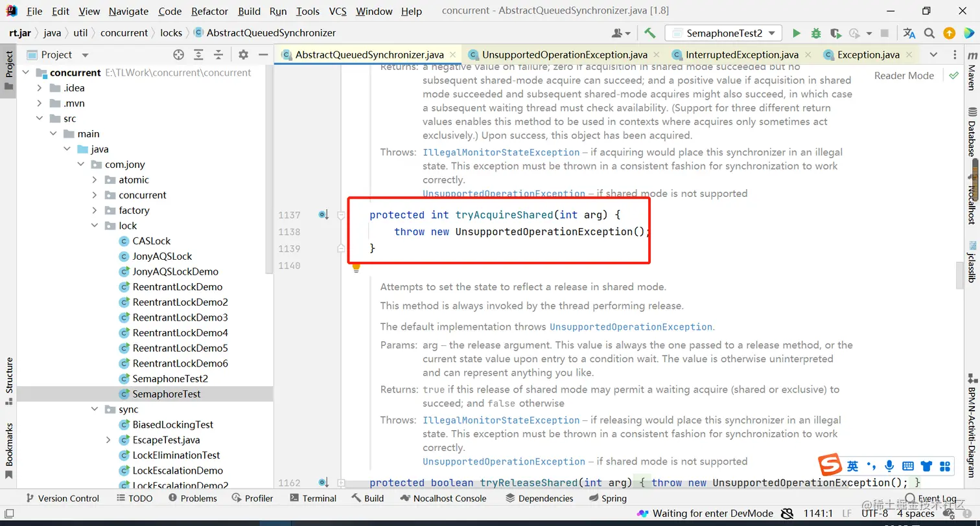Click the green inspection checkmark icon
This screenshot has height=526, width=980.
(x=953, y=76)
